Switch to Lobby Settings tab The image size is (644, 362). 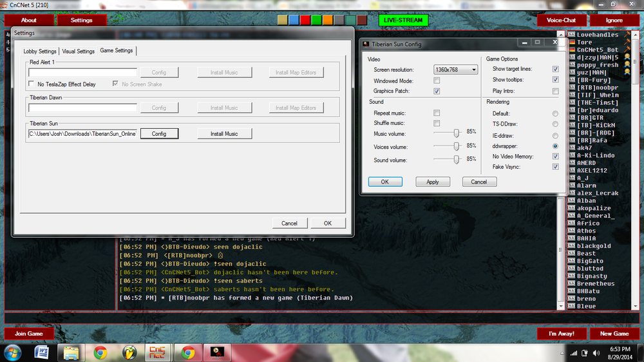tap(40, 52)
